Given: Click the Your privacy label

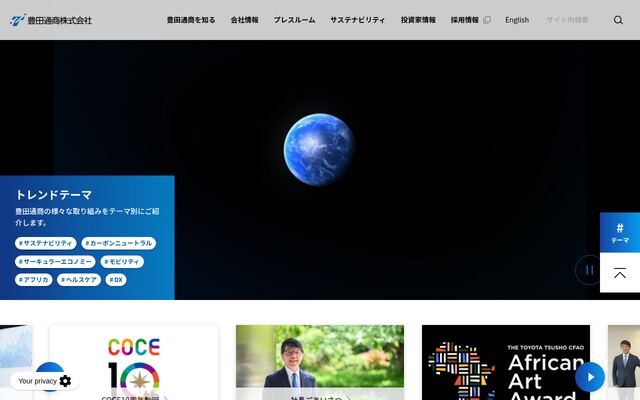Looking at the screenshot, I should coord(37,381).
